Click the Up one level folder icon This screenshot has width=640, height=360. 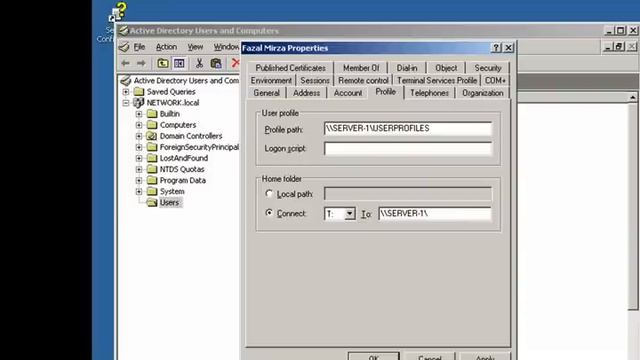pyautogui.click(x=163, y=63)
